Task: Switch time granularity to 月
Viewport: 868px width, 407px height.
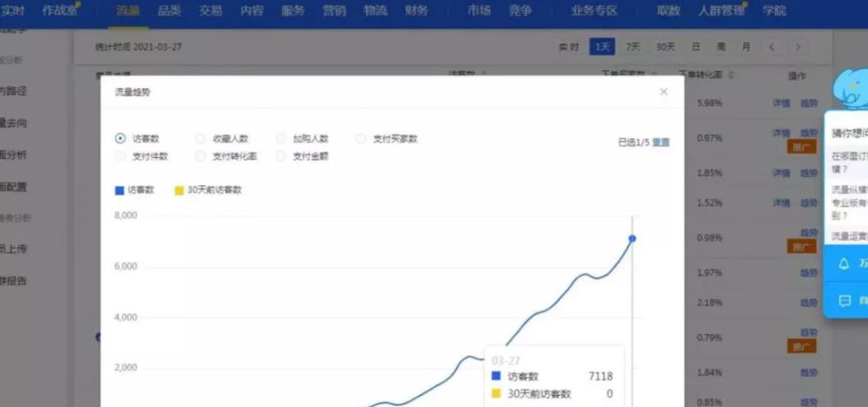Action: point(746,47)
